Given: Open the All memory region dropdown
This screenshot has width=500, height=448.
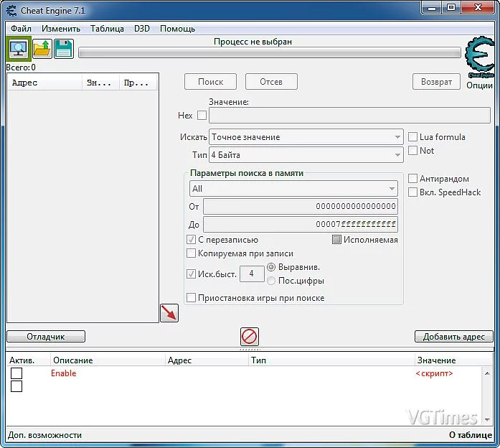Looking at the screenshot, I should (x=293, y=189).
